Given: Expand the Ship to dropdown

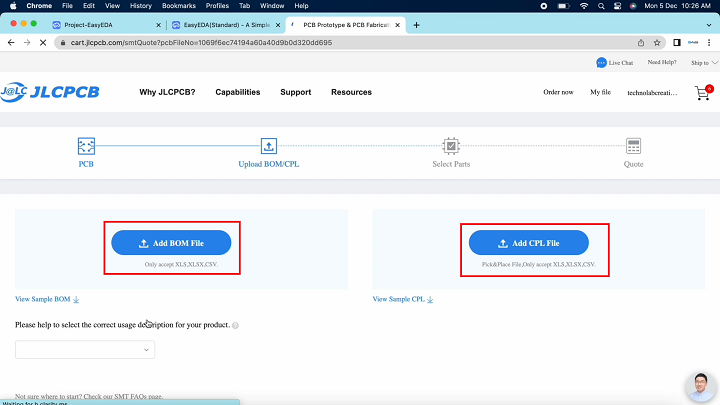Looking at the screenshot, I should coord(704,62).
